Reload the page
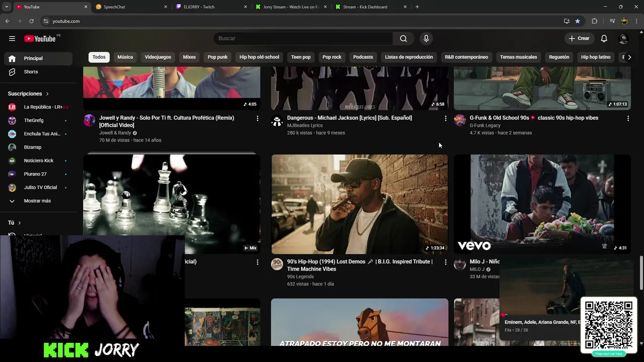Image resolution: width=644 pixels, height=362 pixels. pyautogui.click(x=31, y=21)
